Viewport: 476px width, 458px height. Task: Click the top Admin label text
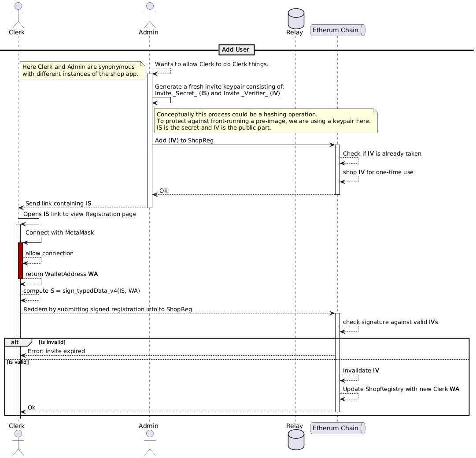pyautogui.click(x=148, y=32)
